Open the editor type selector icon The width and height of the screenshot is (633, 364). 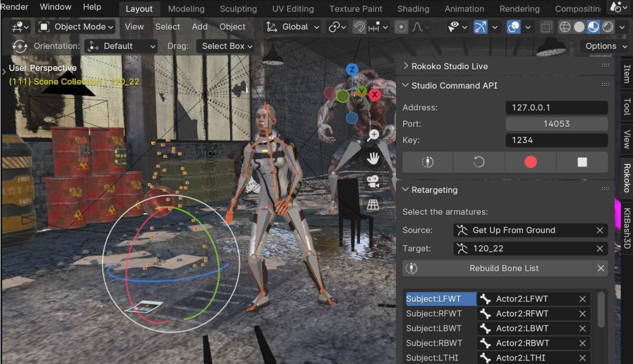click(19, 27)
